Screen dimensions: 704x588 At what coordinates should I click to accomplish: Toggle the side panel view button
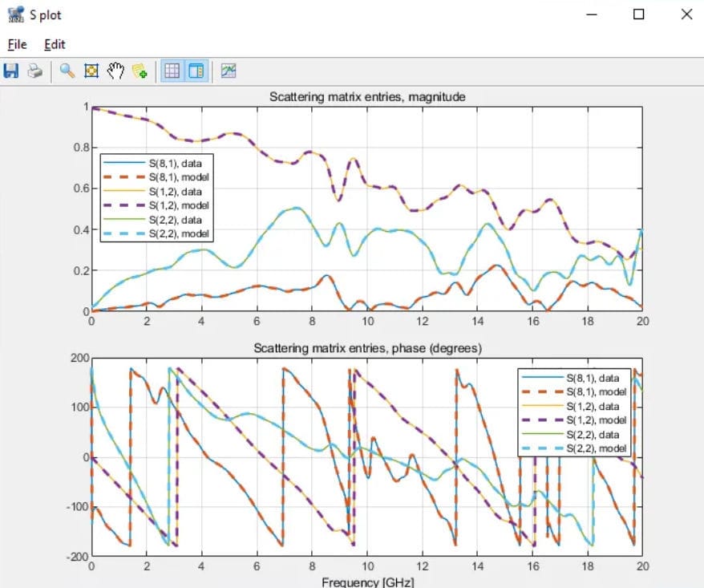point(195,71)
